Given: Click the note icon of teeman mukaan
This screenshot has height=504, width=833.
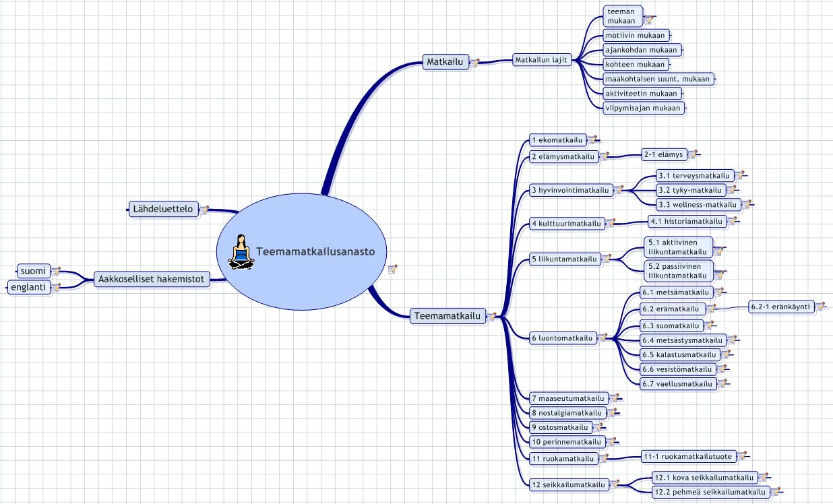Looking at the screenshot, I should pyautogui.click(x=649, y=20).
